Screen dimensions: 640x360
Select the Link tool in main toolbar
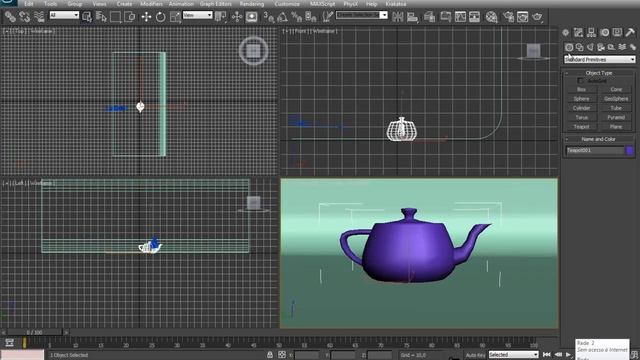point(10,17)
